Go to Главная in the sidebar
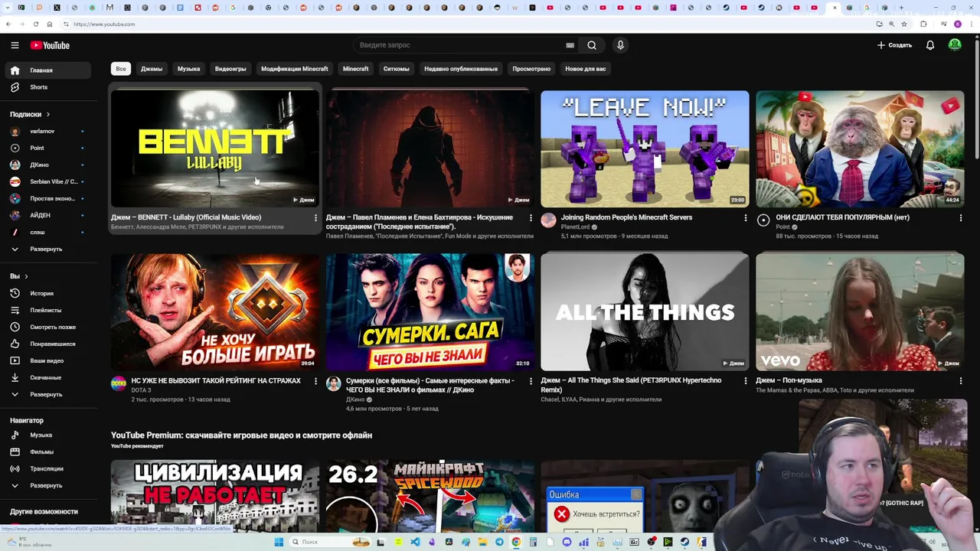Viewport: 980px width, 551px height. (48, 70)
